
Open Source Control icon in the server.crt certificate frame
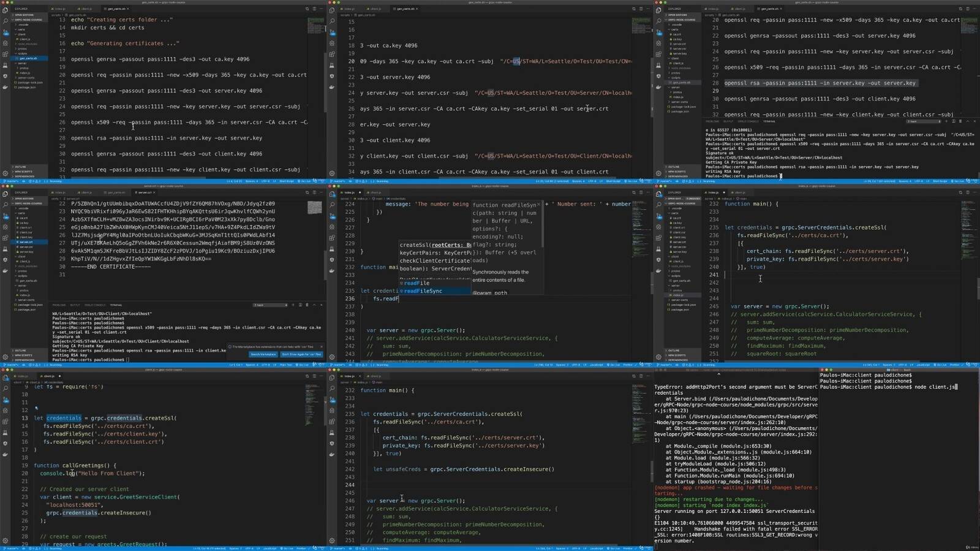pyautogui.click(x=6, y=216)
